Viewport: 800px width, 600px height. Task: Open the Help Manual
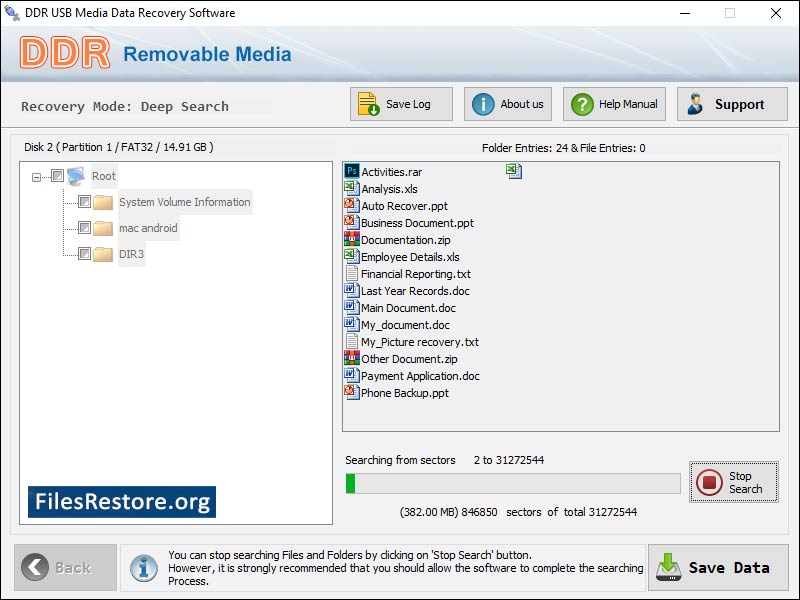coord(613,103)
